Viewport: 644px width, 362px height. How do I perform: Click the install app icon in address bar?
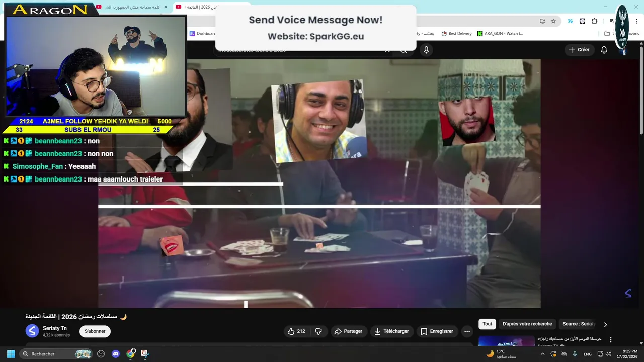click(542, 21)
